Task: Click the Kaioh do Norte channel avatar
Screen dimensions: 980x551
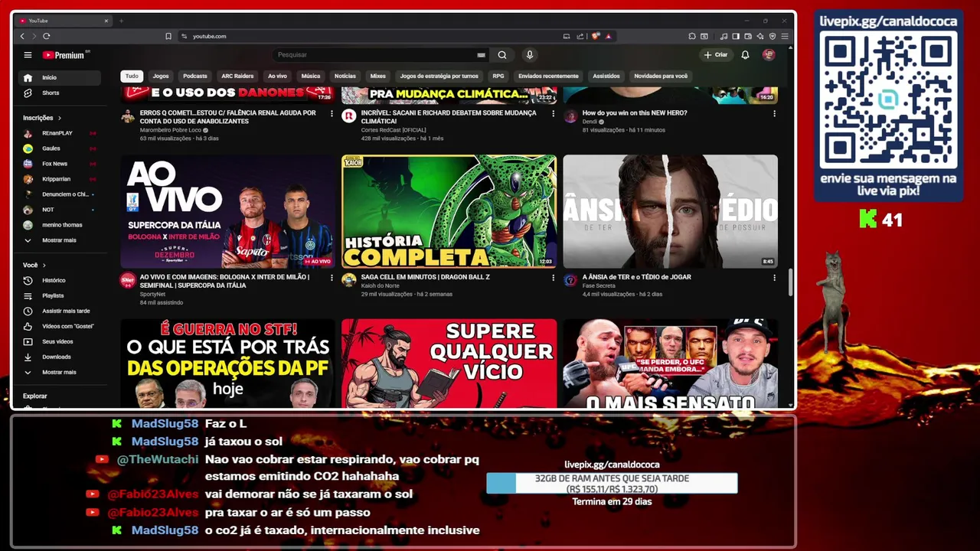Action: pos(349,280)
